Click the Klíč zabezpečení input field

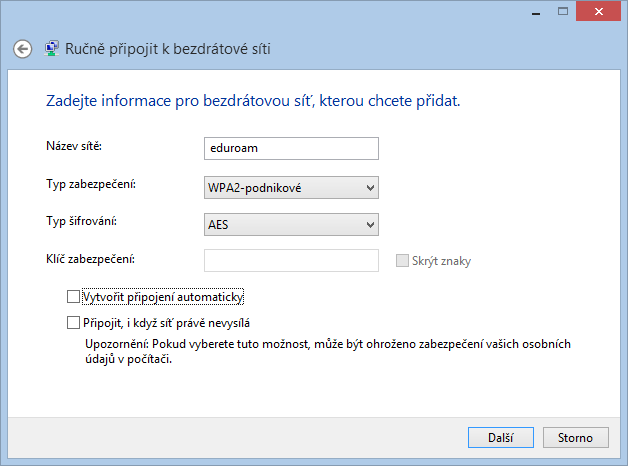click(x=291, y=260)
